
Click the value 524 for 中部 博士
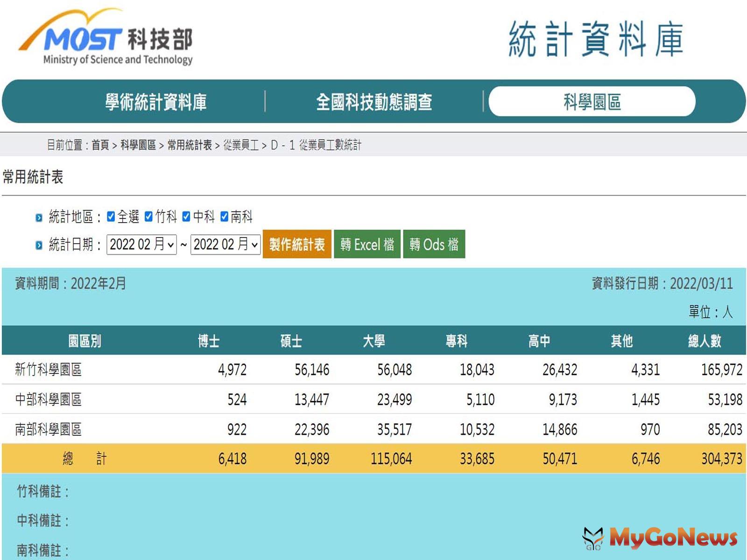[x=237, y=400]
